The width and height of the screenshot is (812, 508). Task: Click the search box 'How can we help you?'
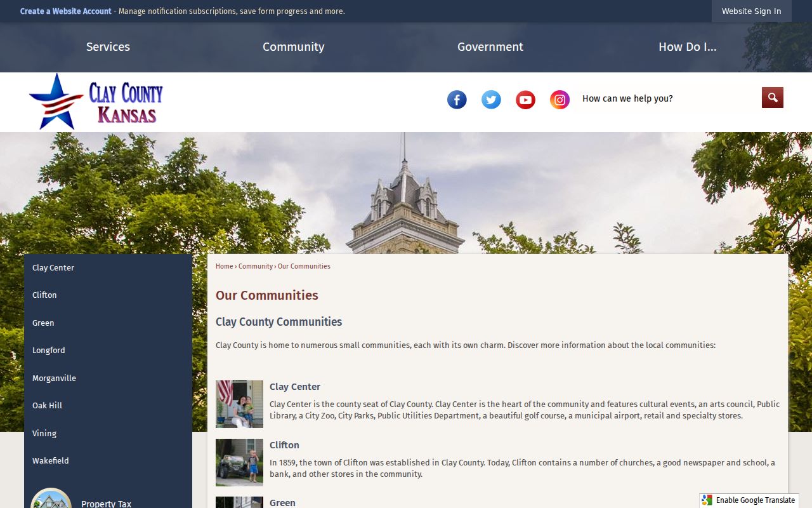coord(669,98)
